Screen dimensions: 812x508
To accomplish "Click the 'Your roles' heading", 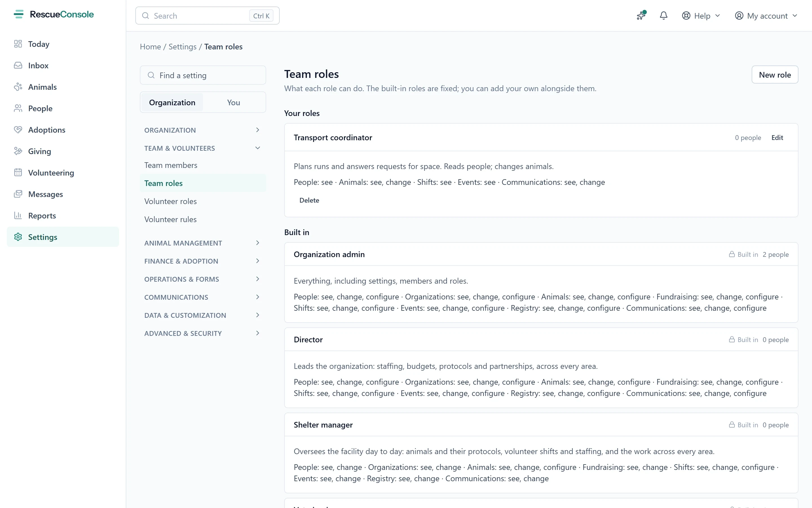I will [x=302, y=113].
